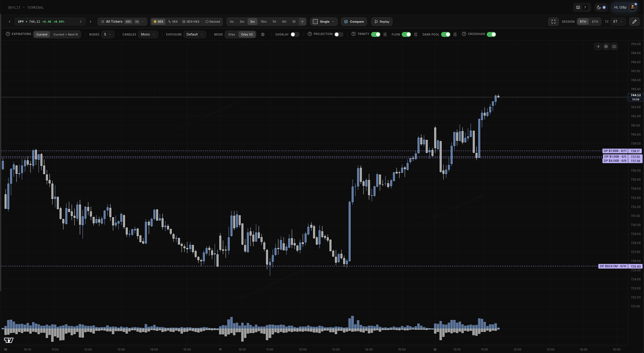This screenshot has width=644, height=353.
Task: Click the TradingView logo
Action: (x=9, y=340)
